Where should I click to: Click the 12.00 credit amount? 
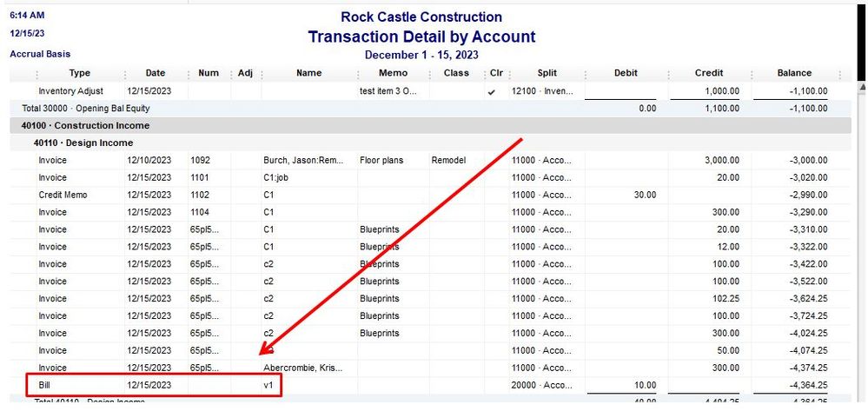tap(726, 247)
